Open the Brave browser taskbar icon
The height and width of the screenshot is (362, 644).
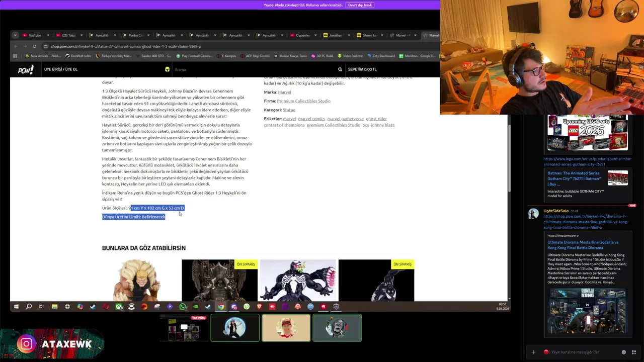pyautogui.click(x=260, y=307)
